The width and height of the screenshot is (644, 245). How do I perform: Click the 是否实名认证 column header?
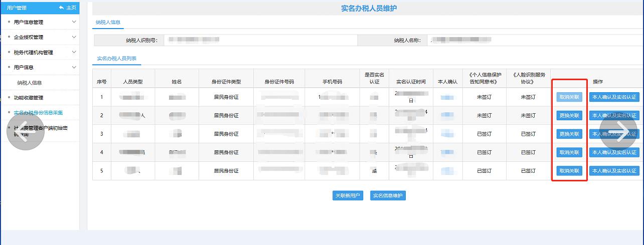point(374,78)
